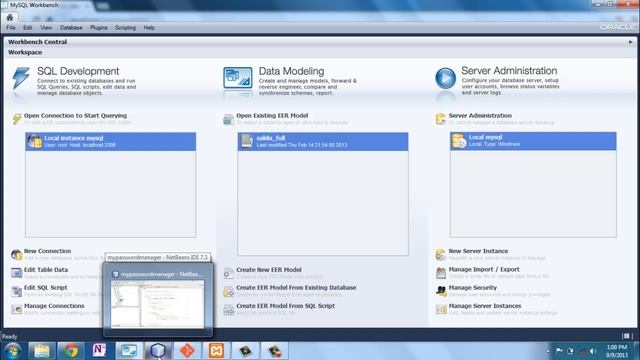
Task: Choose Create EER Model From Existing Database
Action: pos(296,288)
